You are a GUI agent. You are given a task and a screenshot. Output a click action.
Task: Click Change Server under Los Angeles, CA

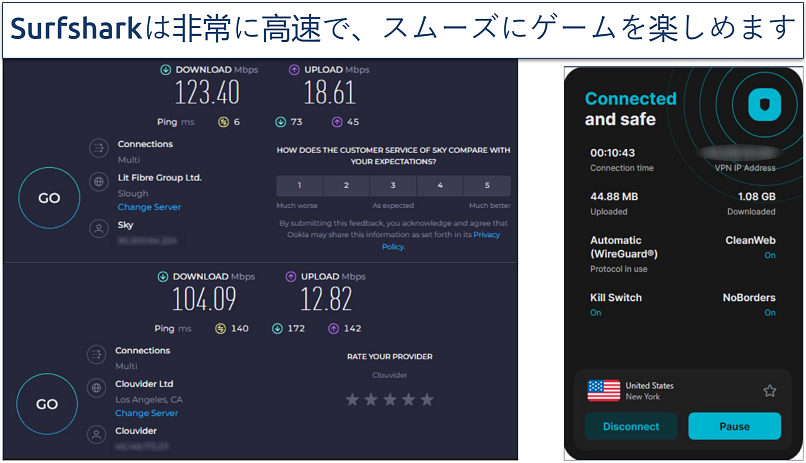point(146,413)
